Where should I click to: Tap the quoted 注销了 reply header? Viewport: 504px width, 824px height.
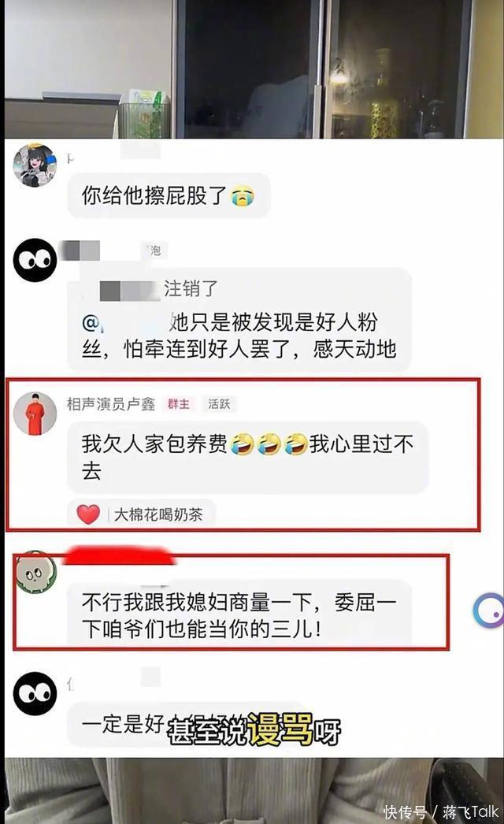pyautogui.click(x=158, y=289)
